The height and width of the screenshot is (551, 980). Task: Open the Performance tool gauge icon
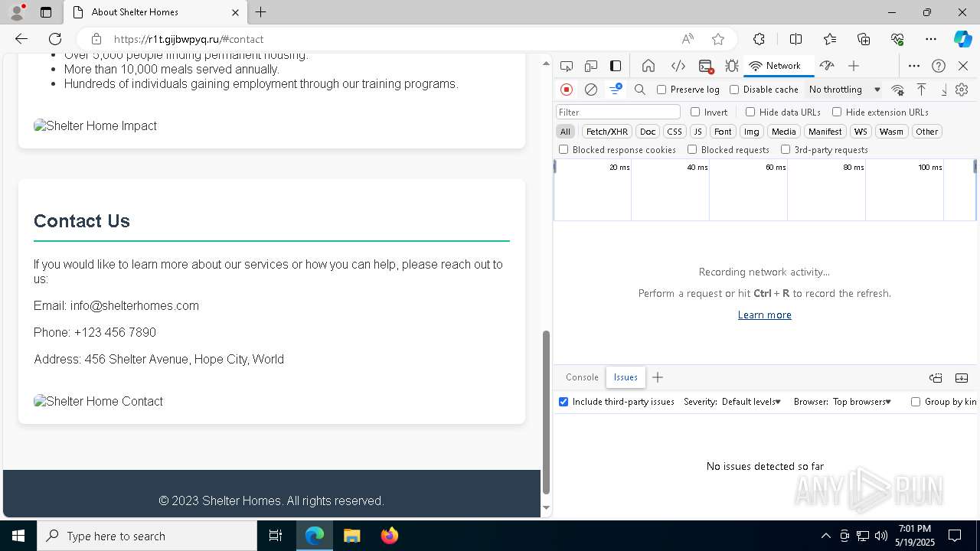pyautogui.click(x=827, y=66)
